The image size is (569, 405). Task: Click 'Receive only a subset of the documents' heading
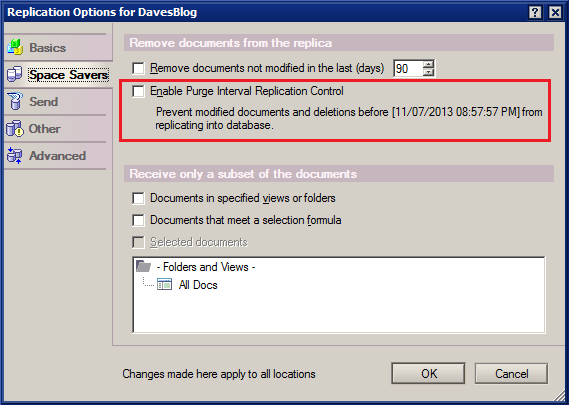pyautogui.click(x=243, y=174)
